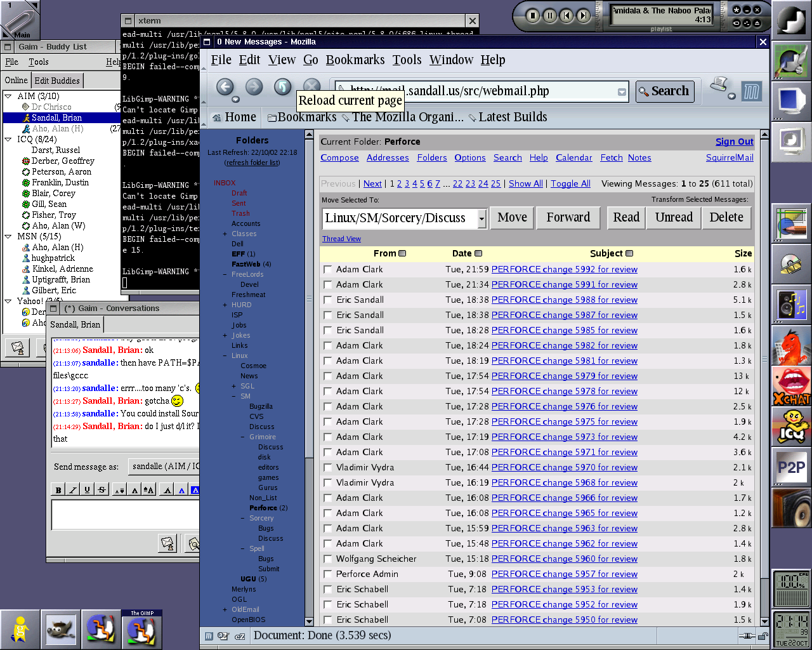
Task: Check the box for PERFORCE change 5992
Action: click(x=328, y=270)
